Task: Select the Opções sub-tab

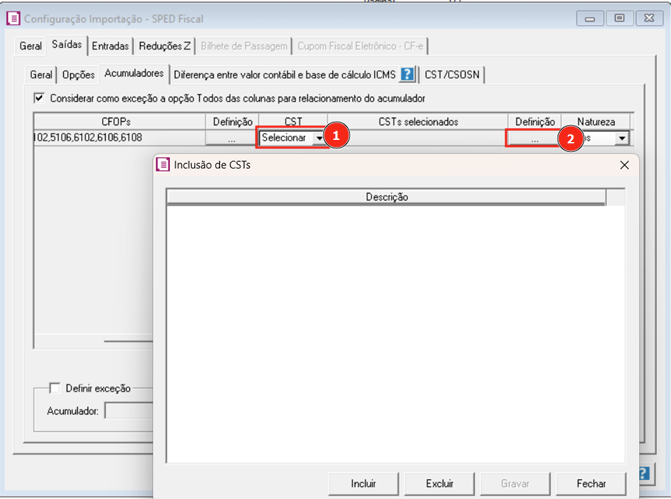Action: click(79, 74)
